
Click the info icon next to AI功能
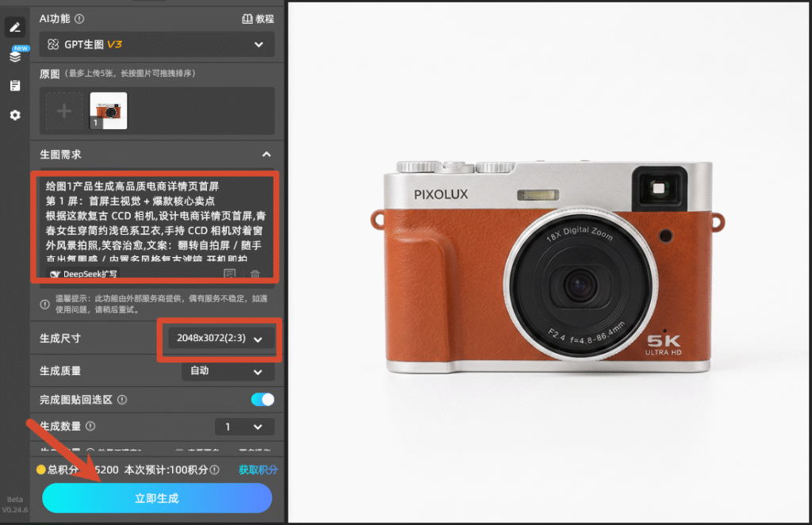(79, 19)
